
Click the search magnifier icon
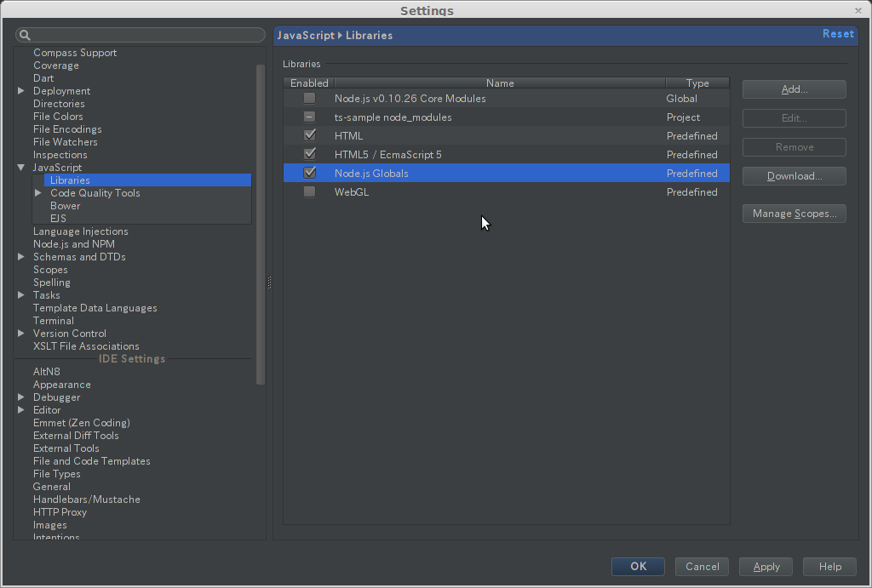tap(25, 35)
